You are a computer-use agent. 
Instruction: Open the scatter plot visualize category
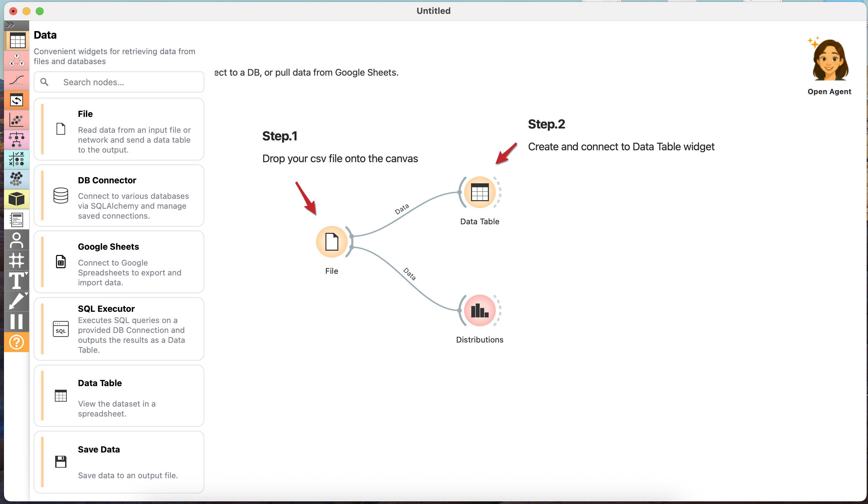tap(17, 120)
